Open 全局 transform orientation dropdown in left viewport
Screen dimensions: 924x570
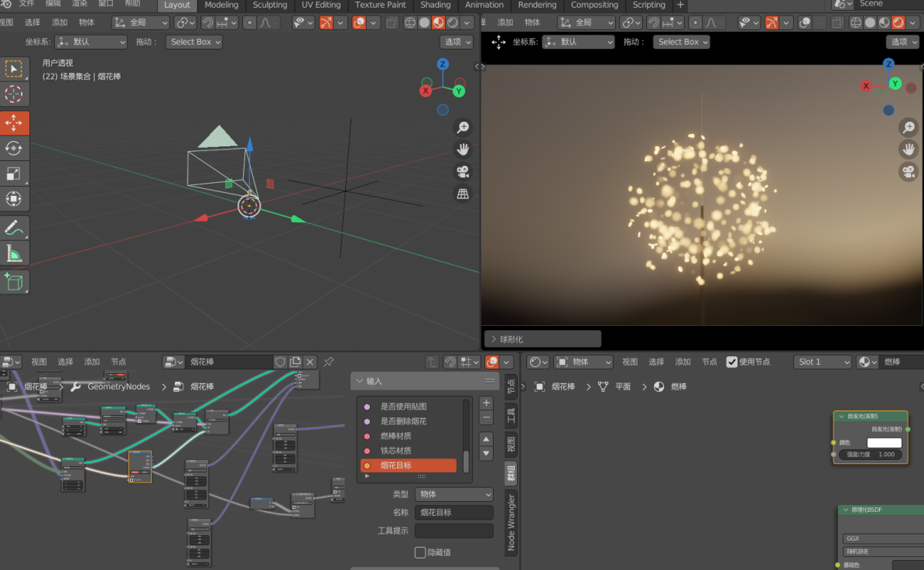pyautogui.click(x=140, y=22)
